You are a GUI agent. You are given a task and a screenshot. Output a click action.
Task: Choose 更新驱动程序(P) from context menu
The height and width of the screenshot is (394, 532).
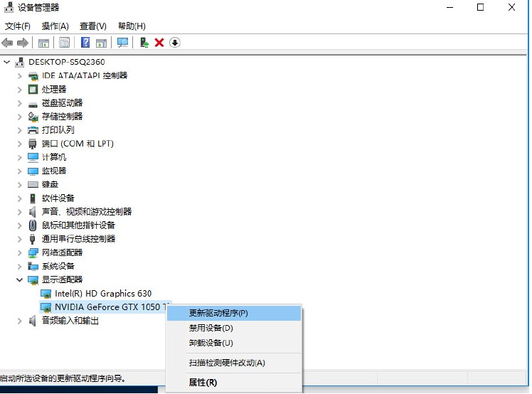pyautogui.click(x=234, y=313)
